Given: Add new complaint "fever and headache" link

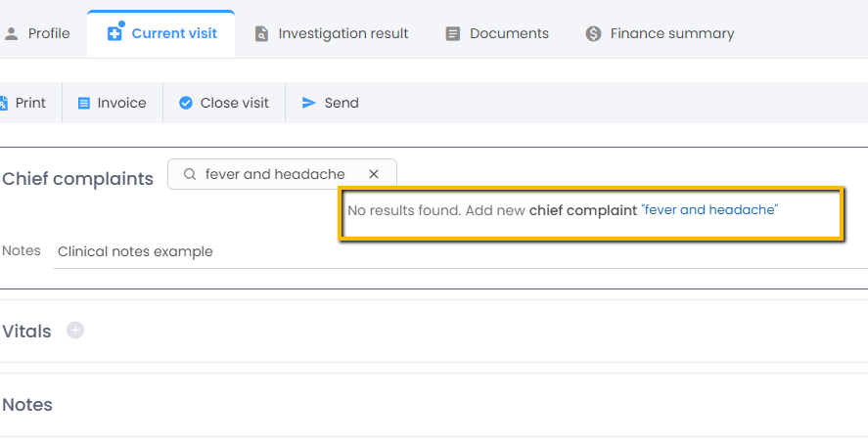Looking at the screenshot, I should coord(708,210).
